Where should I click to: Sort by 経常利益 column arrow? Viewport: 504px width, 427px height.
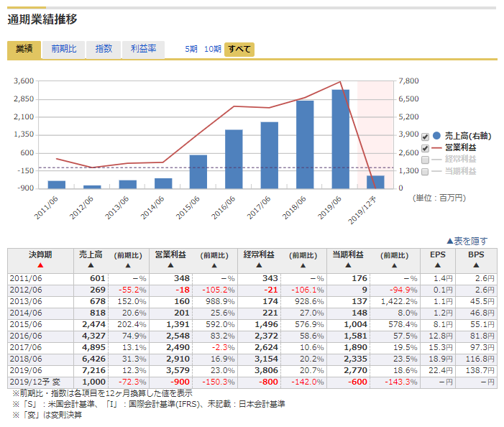(x=260, y=265)
